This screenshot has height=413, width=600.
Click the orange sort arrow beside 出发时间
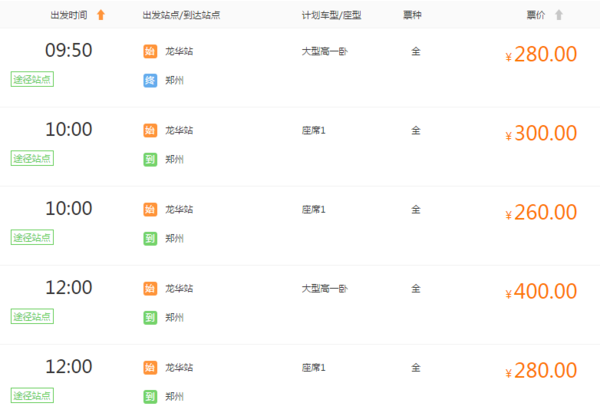[100, 15]
